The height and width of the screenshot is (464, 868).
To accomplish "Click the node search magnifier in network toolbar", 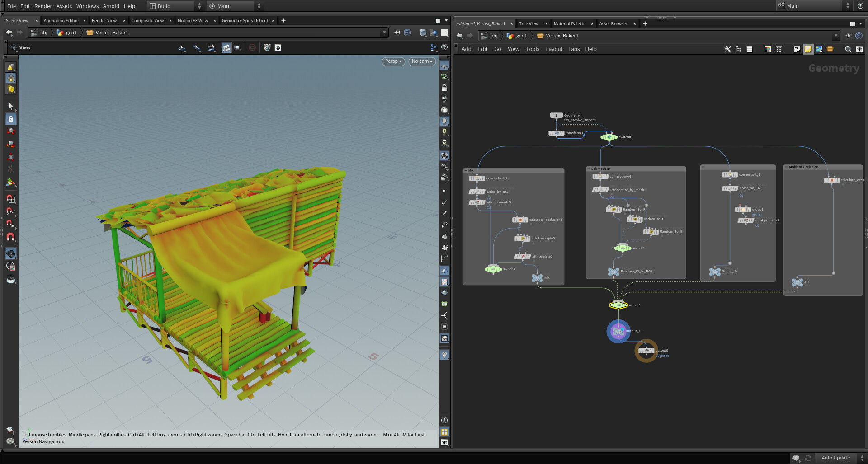I will (x=849, y=49).
